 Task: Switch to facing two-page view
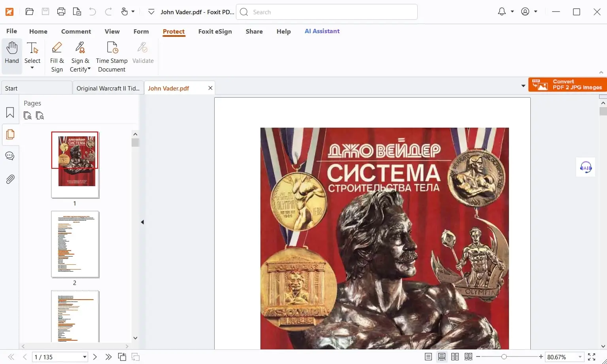click(455, 357)
